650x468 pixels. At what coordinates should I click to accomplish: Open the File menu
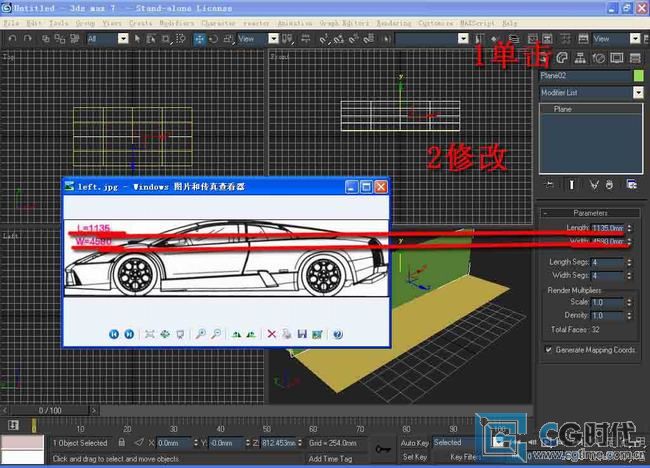point(11,23)
